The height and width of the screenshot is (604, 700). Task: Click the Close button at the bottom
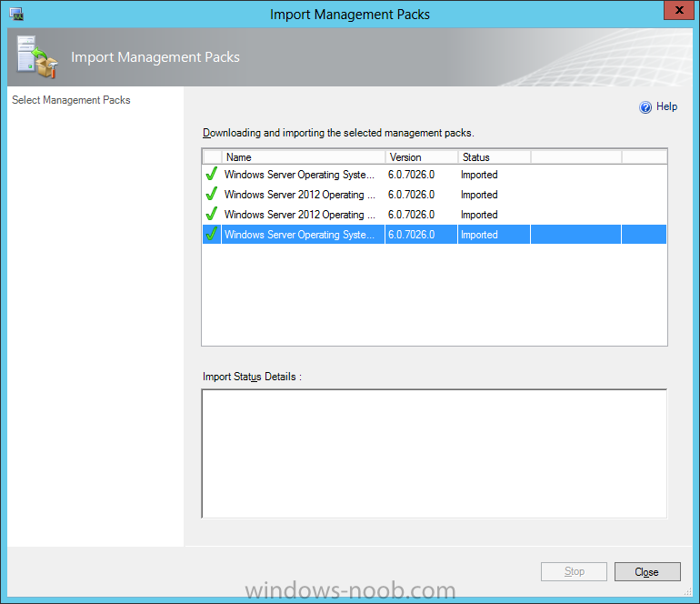[x=647, y=572]
